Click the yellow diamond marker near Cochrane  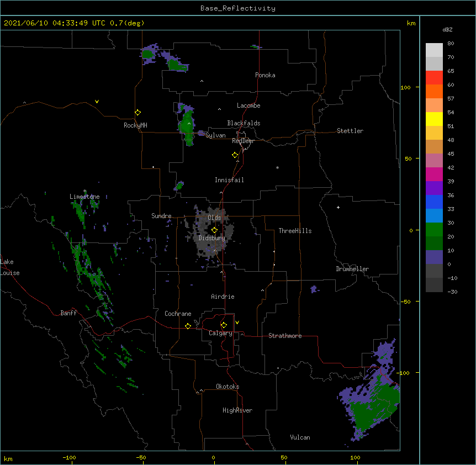point(188,326)
